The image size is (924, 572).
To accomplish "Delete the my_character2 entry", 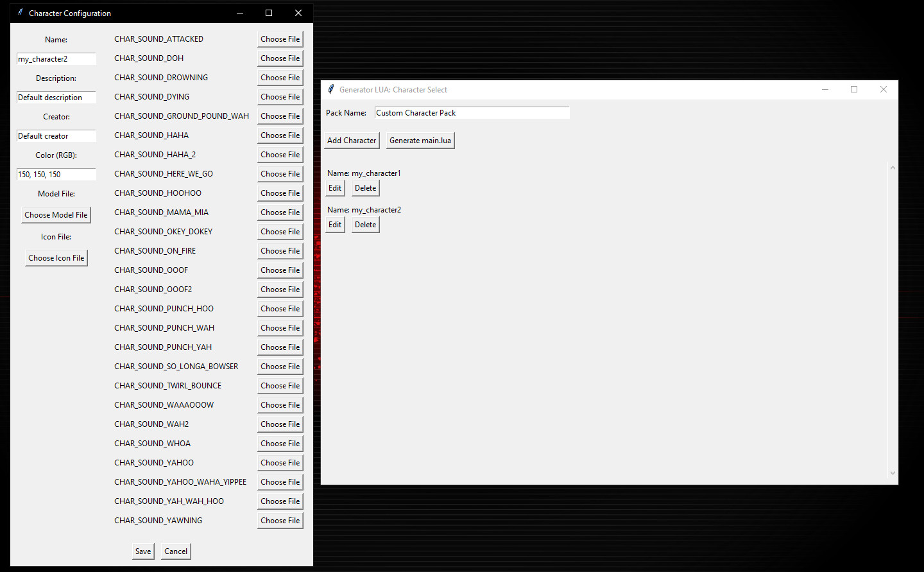I will point(366,225).
